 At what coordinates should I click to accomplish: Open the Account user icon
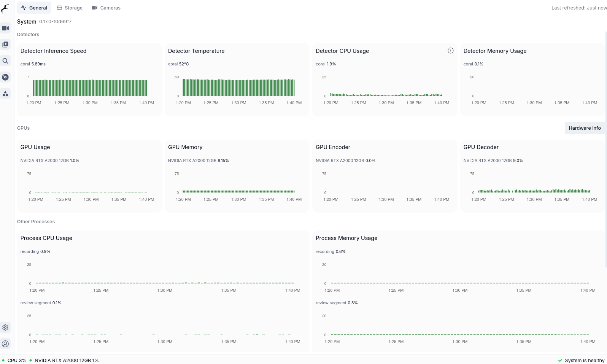[x=5, y=344]
